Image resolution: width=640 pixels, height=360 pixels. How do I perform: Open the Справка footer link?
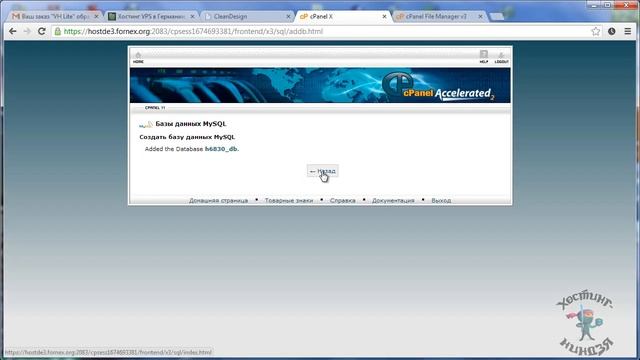point(342,200)
